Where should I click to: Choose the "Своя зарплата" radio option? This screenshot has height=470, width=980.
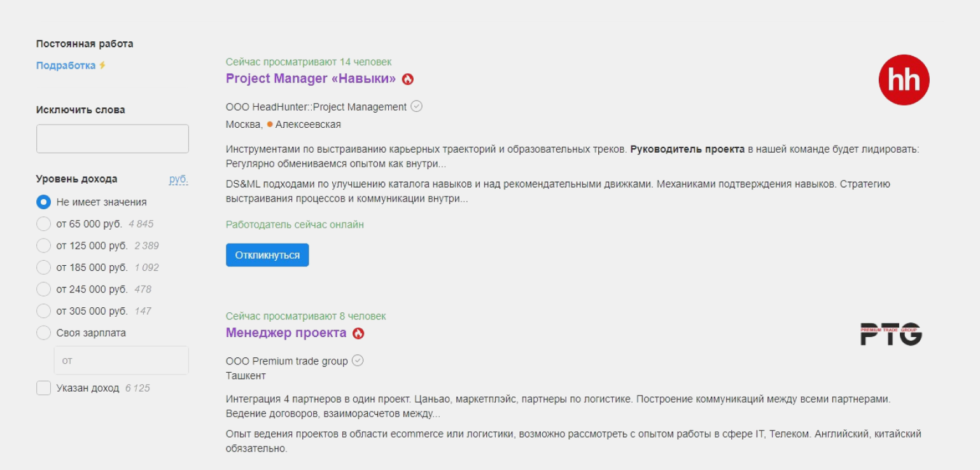43,333
